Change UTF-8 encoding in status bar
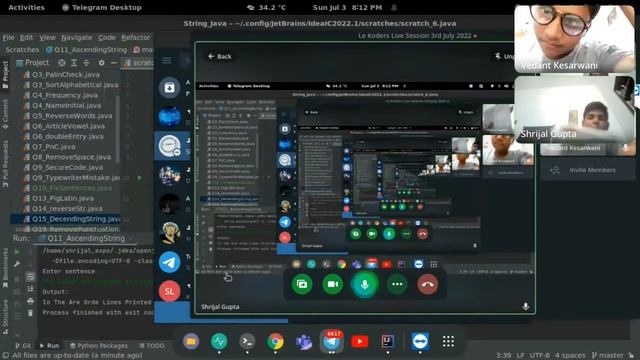The width and height of the screenshot is (640, 360). 540,356
